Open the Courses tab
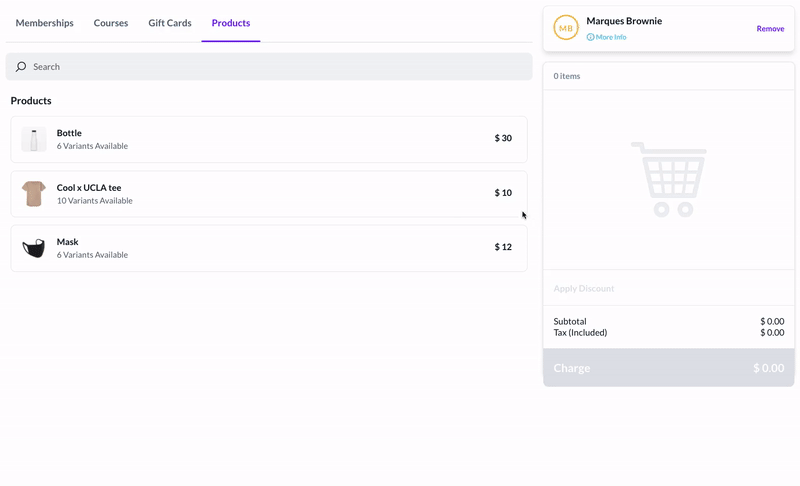The height and width of the screenshot is (486, 800). (x=111, y=23)
